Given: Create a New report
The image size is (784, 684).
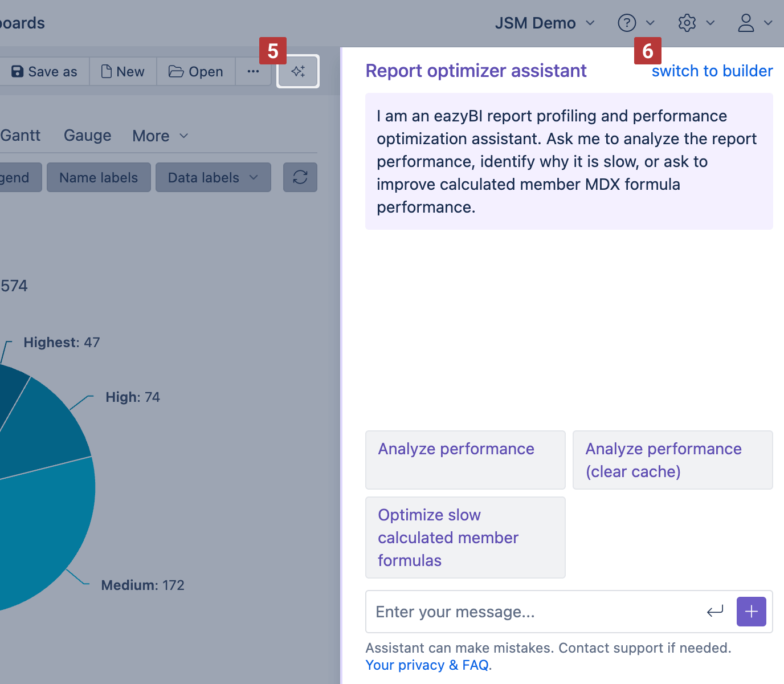Looking at the screenshot, I should coord(122,71).
